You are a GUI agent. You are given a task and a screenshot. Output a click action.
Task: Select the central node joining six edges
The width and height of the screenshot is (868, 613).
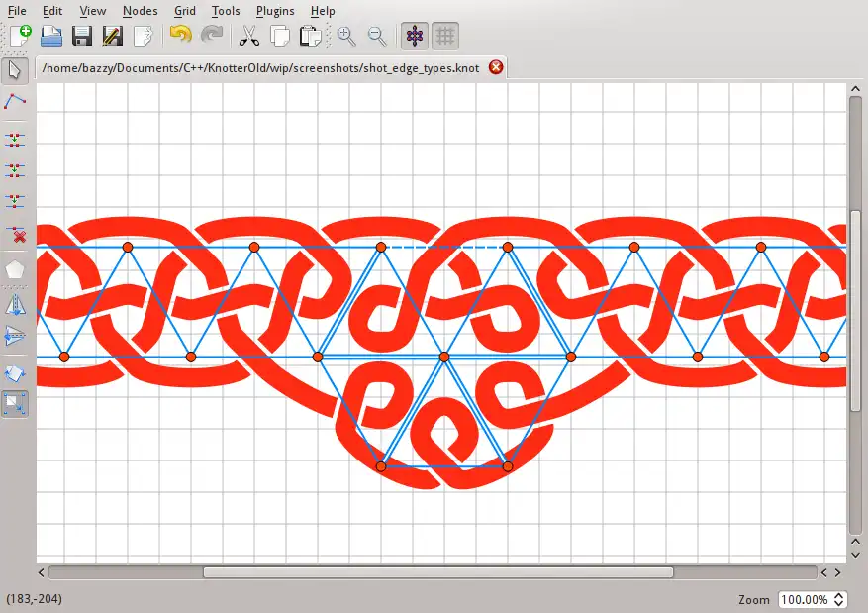(444, 358)
